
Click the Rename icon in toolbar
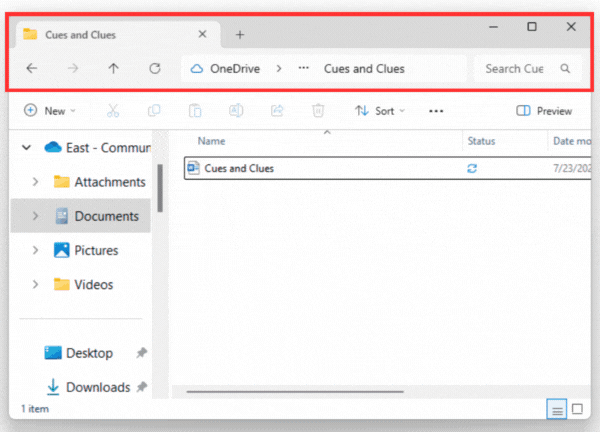pyautogui.click(x=236, y=111)
